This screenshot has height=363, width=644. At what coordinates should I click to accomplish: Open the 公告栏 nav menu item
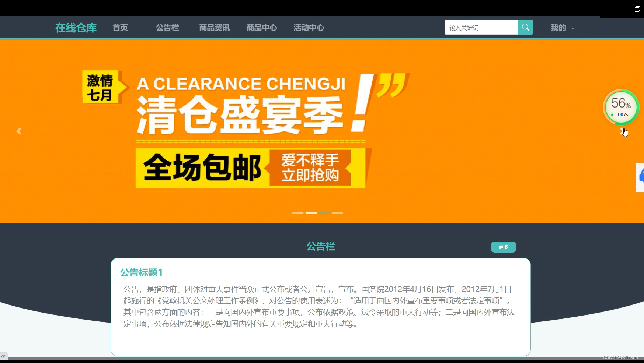tap(167, 28)
